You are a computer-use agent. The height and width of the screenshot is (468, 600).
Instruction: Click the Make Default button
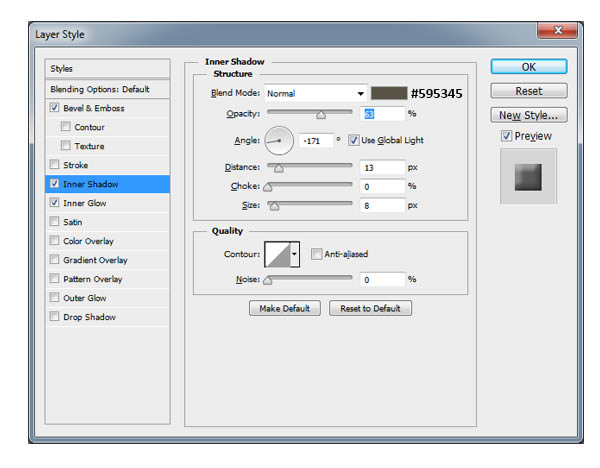(285, 308)
